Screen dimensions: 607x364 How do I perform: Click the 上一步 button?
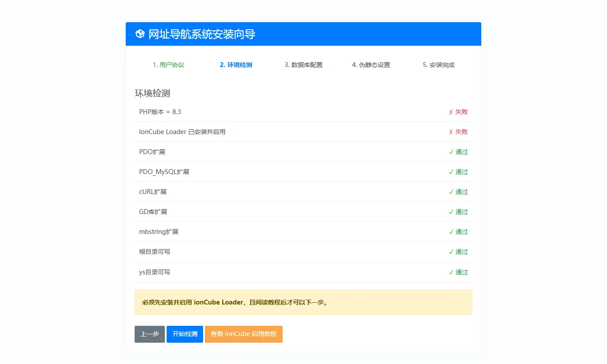pyautogui.click(x=150, y=334)
